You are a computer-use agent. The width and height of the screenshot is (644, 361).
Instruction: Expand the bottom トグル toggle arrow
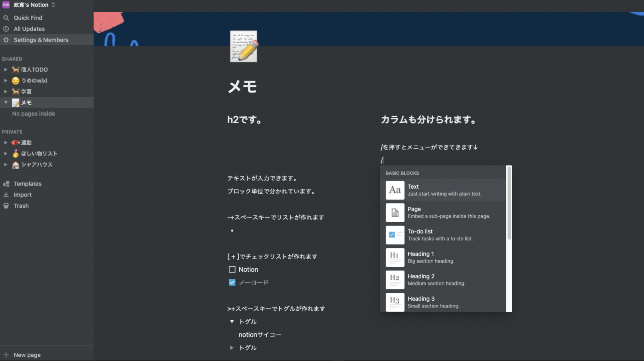(x=232, y=347)
